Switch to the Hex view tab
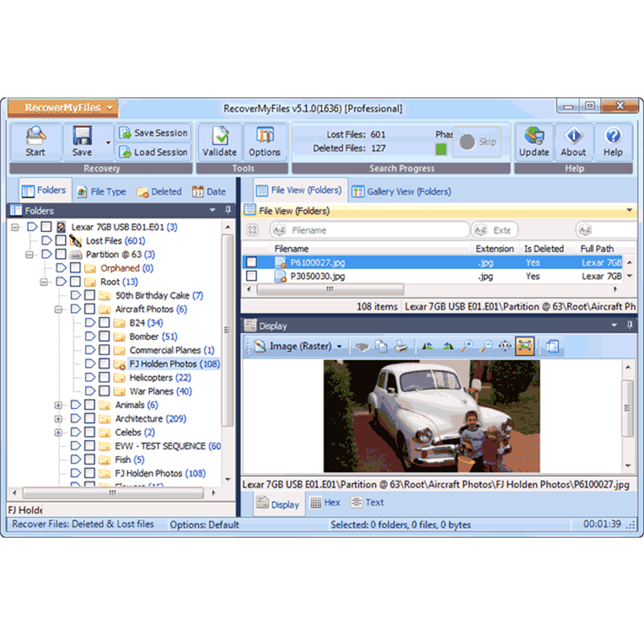644x644 pixels. pos(325,502)
